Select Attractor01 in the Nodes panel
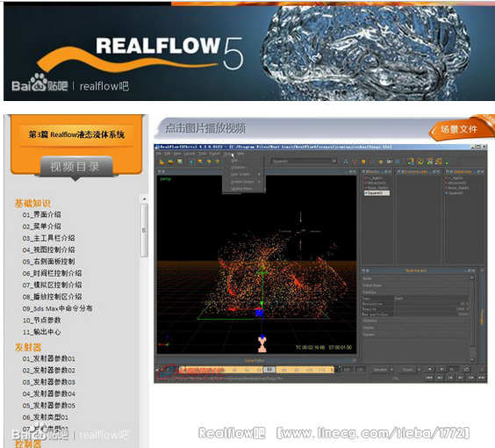495x448 pixels. point(376,183)
